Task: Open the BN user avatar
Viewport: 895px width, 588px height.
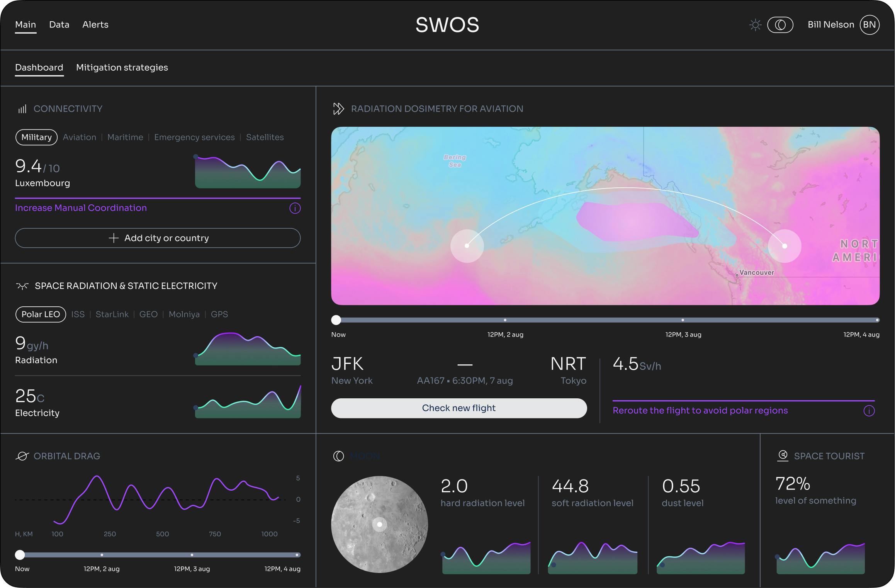Action: click(869, 25)
